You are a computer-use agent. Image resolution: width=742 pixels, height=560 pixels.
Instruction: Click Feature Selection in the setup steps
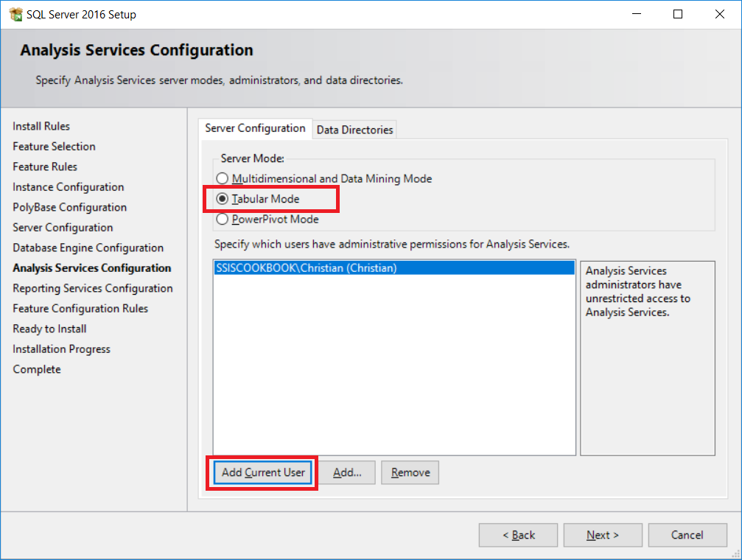[54, 147]
